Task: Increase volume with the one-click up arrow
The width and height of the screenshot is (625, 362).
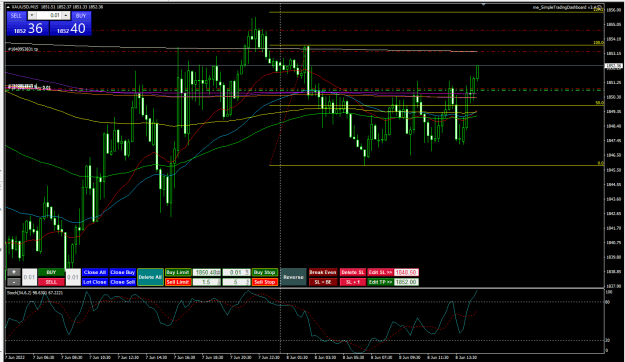Action: coord(66,16)
